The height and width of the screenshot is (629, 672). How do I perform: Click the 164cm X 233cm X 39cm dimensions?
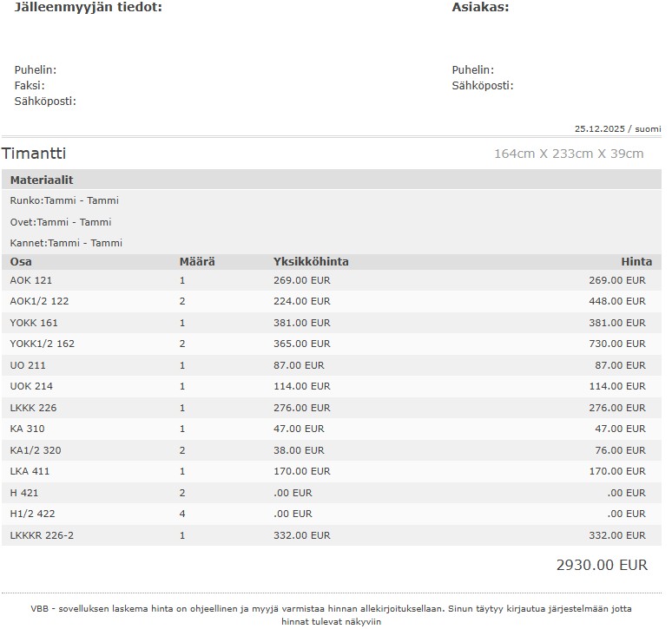(x=569, y=154)
